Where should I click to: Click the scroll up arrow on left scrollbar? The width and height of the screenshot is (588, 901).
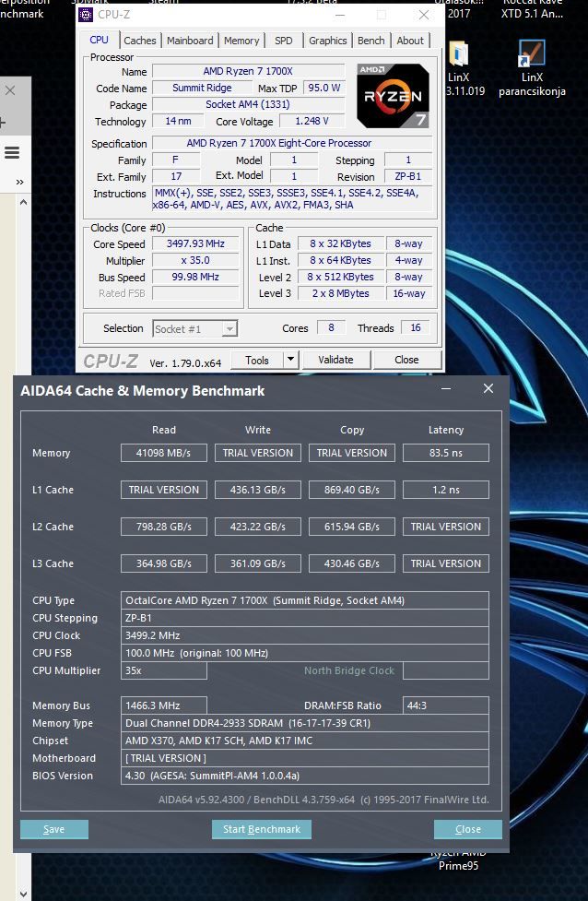(23, 202)
